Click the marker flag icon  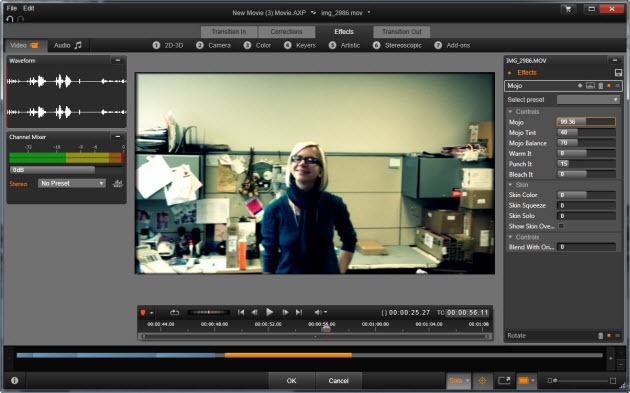[143, 312]
